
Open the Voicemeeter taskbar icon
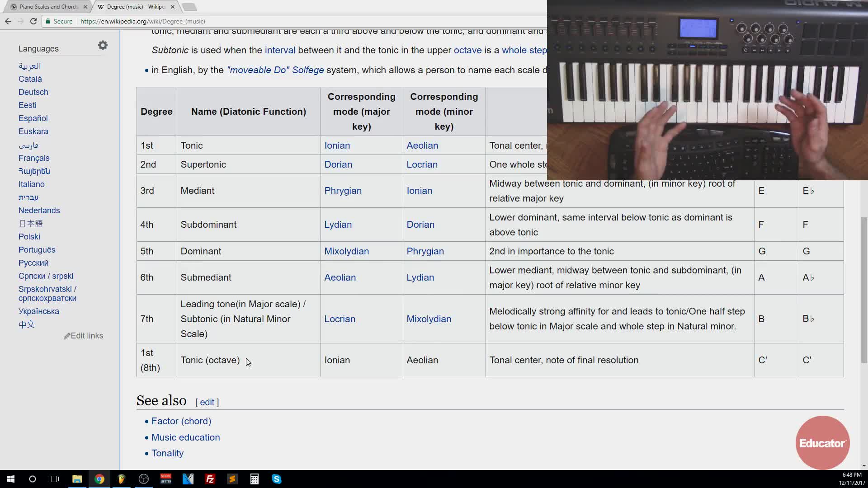166,479
